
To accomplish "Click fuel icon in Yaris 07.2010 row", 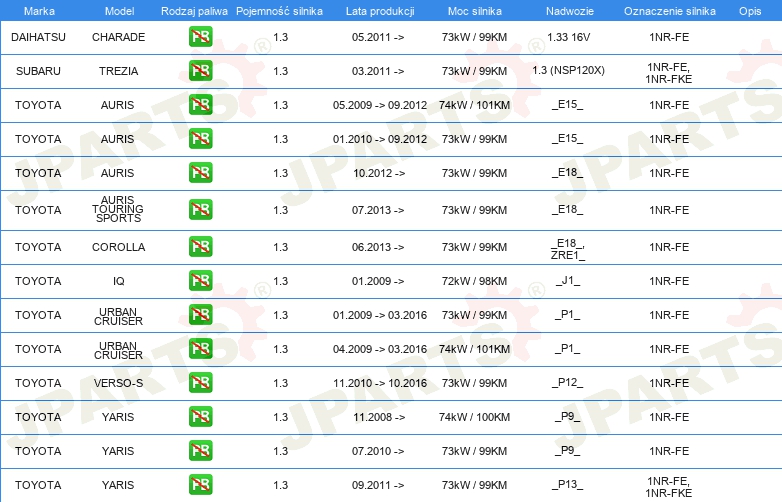I will click(x=200, y=450).
